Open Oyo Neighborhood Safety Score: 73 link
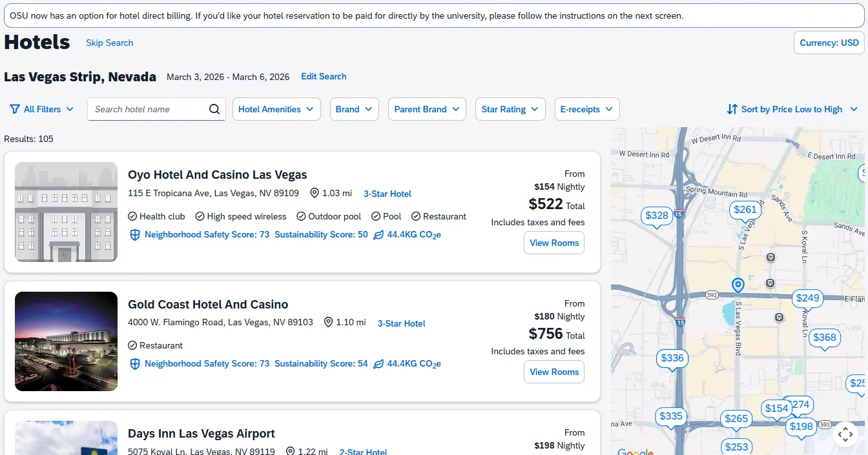The height and width of the screenshot is (455, 868). (207, 235)
